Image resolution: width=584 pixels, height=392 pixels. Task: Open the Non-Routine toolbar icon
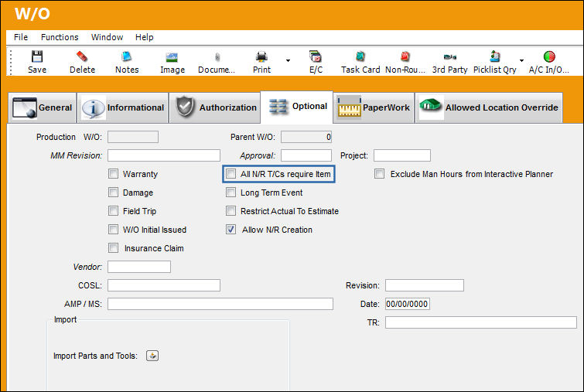coord(405,56)
